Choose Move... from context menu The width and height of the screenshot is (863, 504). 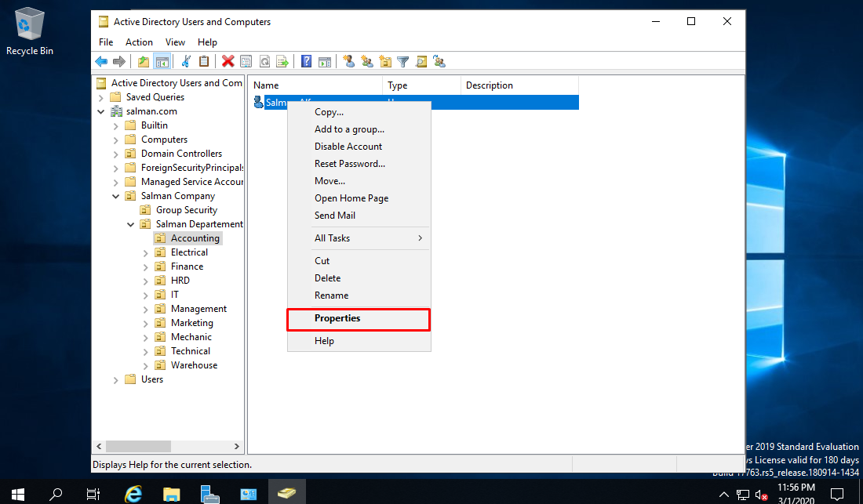(x=359, y=181)
